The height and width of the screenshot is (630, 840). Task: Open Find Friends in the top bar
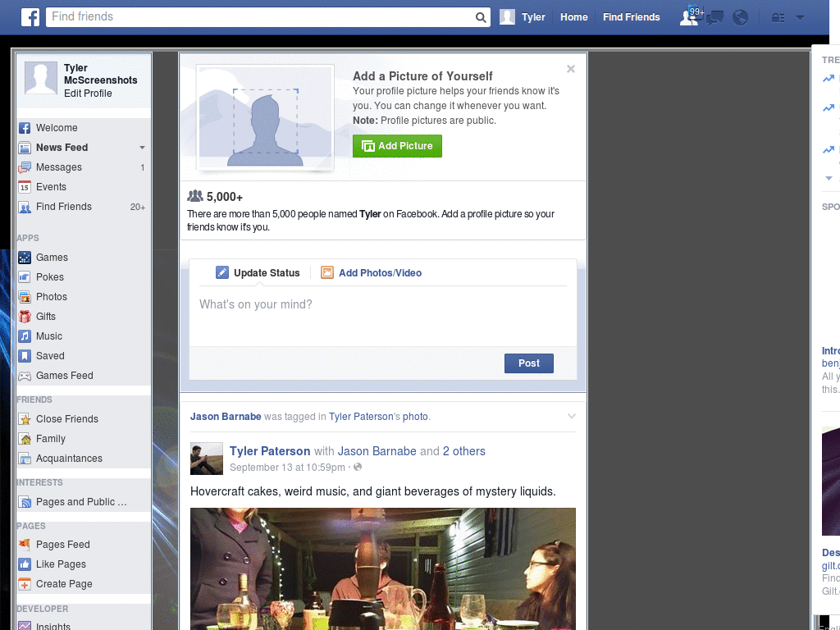(x=631, y=17)
